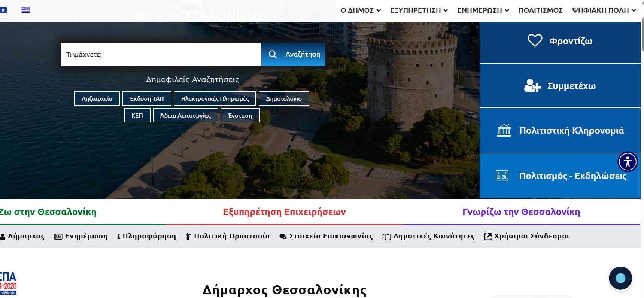Click the info icon beside Πληροφόρηση
The height and width of the screenshot is (298, 644).
pyautogui.click(x=119, y=237)
